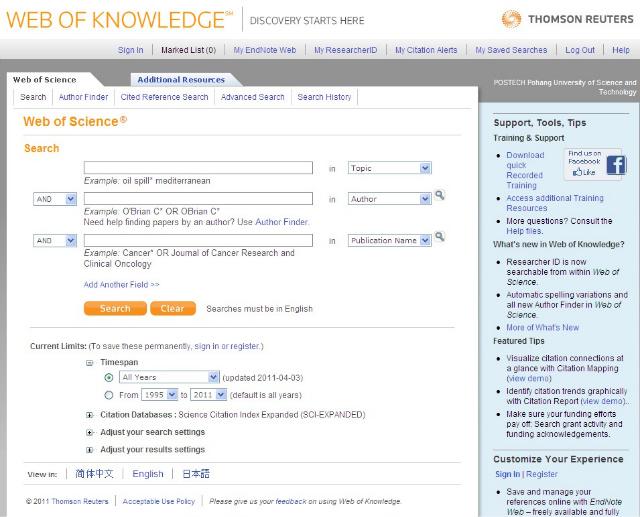Click the Web of Knowledge logo
The width and height of the screenshot is (640, 517).
coord(119,20)
